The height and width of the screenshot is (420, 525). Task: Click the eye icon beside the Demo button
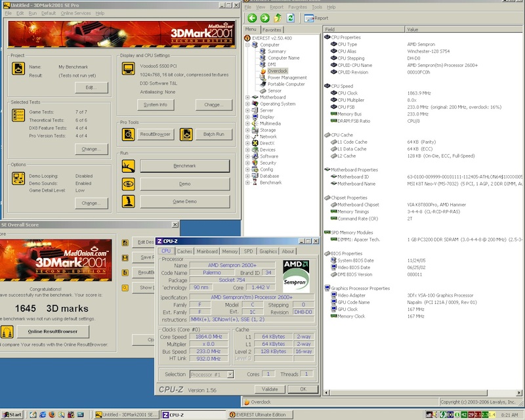tap(128, 184)
